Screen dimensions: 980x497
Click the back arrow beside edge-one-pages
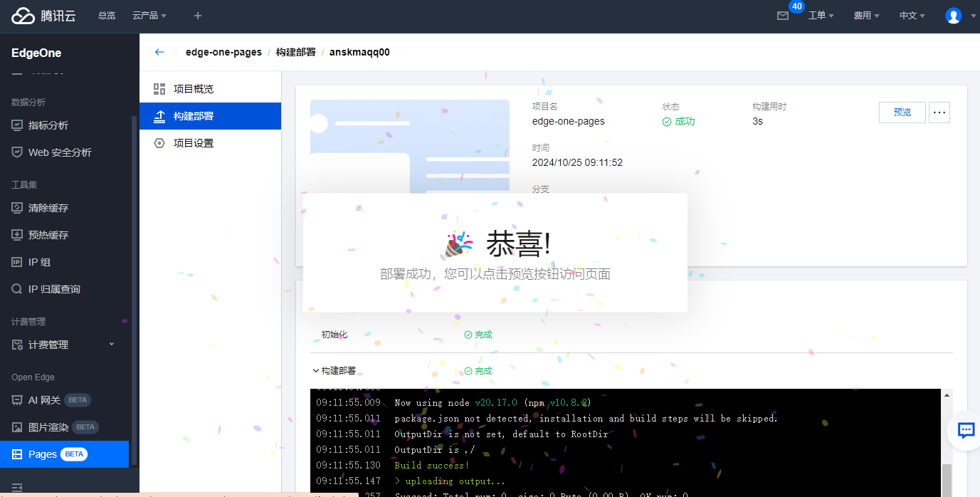(x=159, y=52)
